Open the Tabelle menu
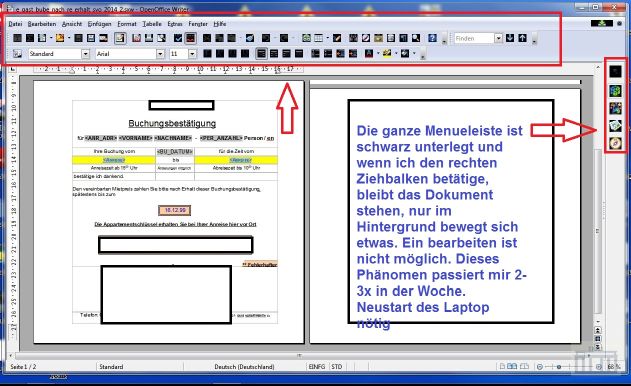This screenshot has width=631, height=386. click(x=152, y=24)
